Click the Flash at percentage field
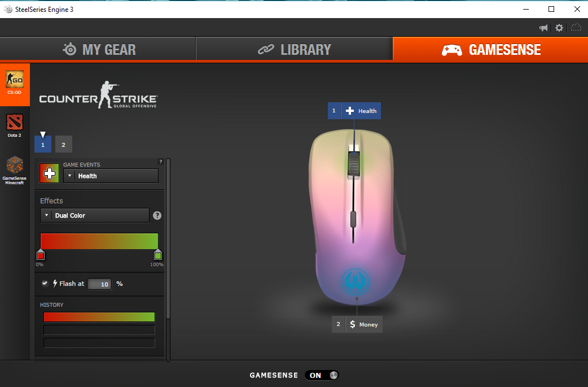The width and height of the screenshot is (588, 387). pyautogui.click(x=100, y=284)
